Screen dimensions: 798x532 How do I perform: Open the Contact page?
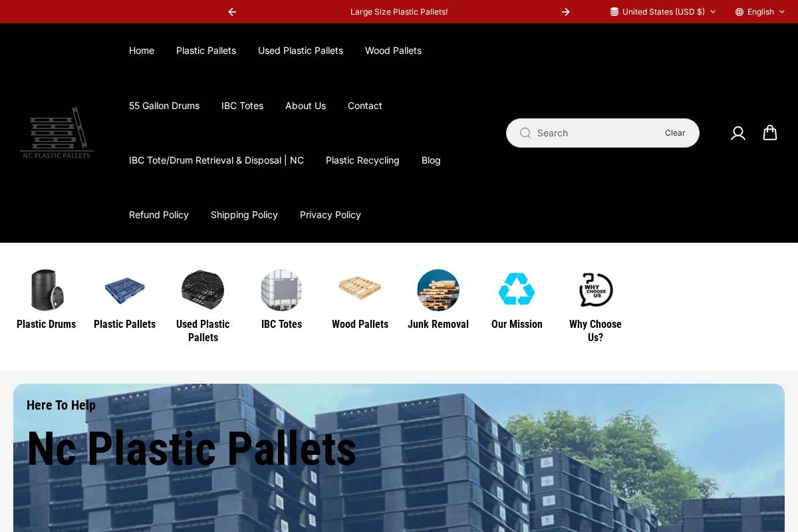tap(365, 106)
